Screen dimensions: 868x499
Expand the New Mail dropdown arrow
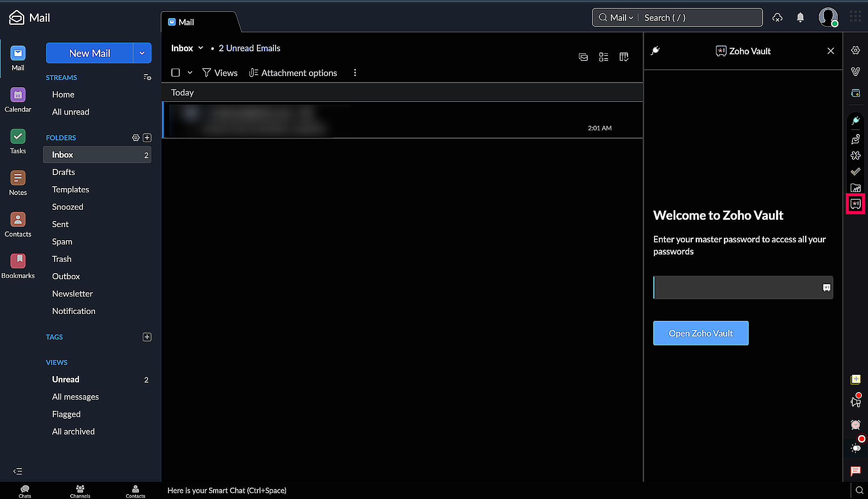(x=142, y=53)
